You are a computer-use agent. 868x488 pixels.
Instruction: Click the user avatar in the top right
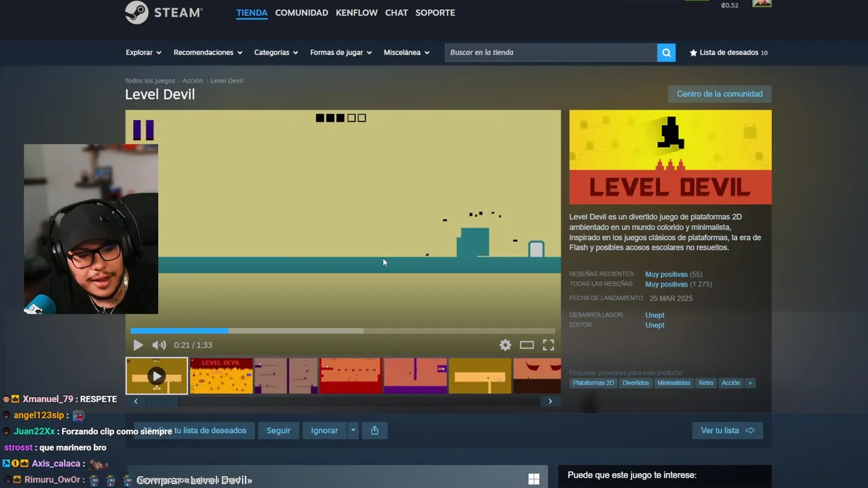tap(762, 3)
